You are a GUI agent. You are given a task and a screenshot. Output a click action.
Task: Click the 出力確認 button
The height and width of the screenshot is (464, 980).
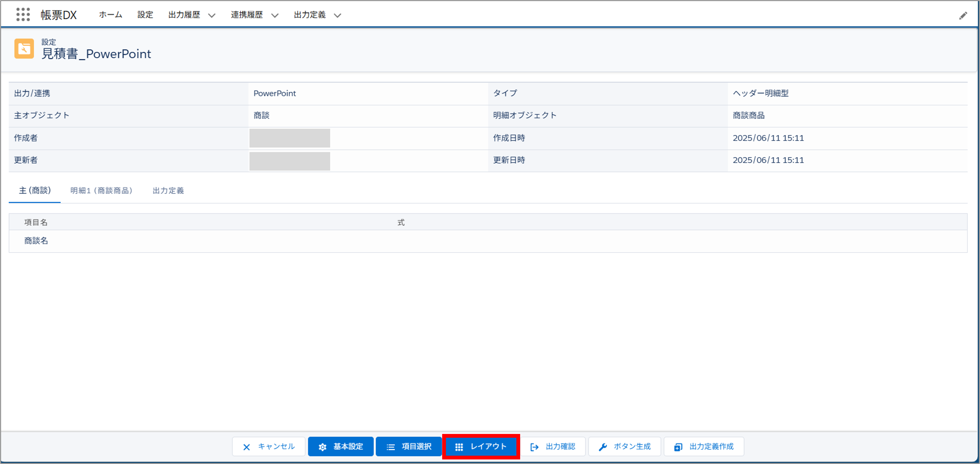pyautogui.click(x=553, y=447)
